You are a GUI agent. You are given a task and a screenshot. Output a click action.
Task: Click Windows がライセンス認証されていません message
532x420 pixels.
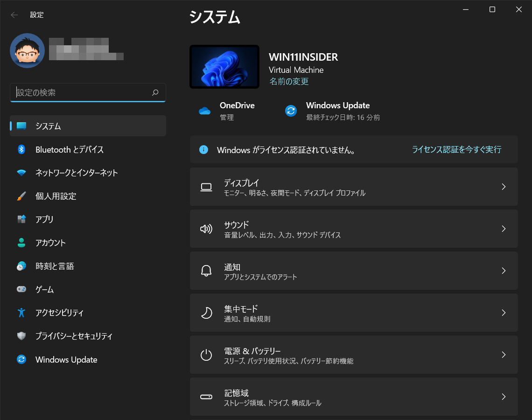point(286,150)
